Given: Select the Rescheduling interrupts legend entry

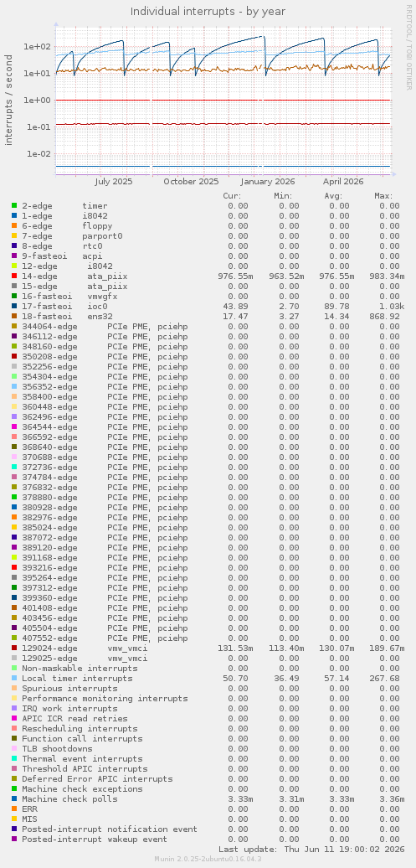Looking at the screenshot, I should pyautogui.click(x=80, y=729).
